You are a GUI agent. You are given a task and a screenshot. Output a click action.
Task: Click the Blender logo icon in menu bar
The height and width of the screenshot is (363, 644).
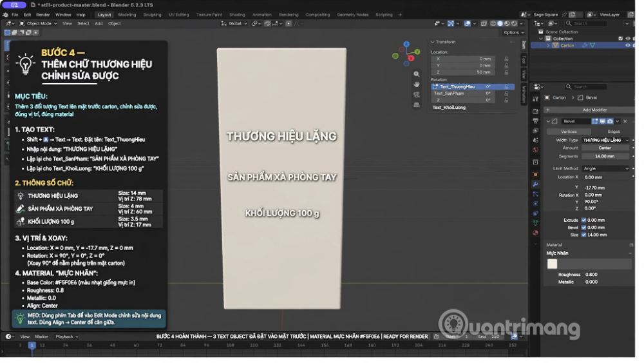(x=5, y=15)
